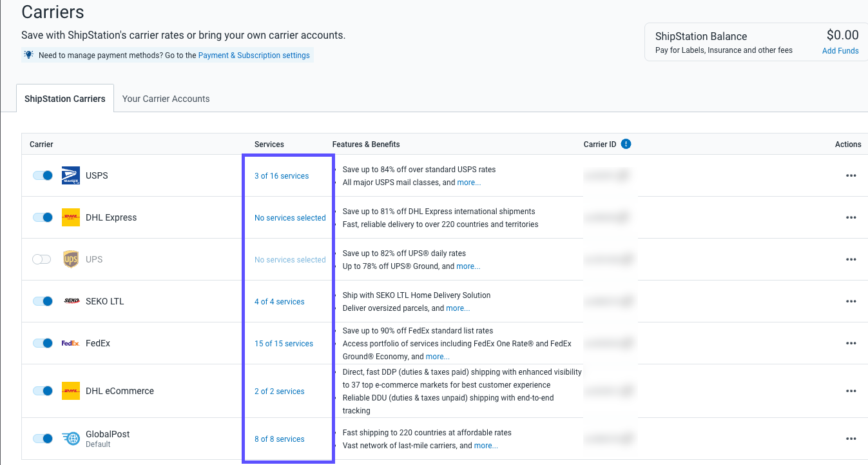Click the lightbulb tip icon
This screenshot has height=465, width=868.
(x=28, y=55)
